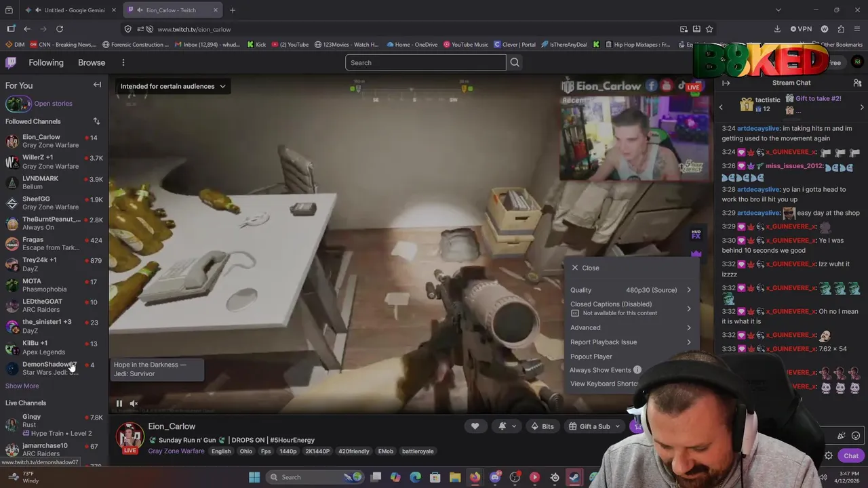Open File Explorer from the taskbar
The width and height of the screenshot is (868, 488).
coord(455,477)
